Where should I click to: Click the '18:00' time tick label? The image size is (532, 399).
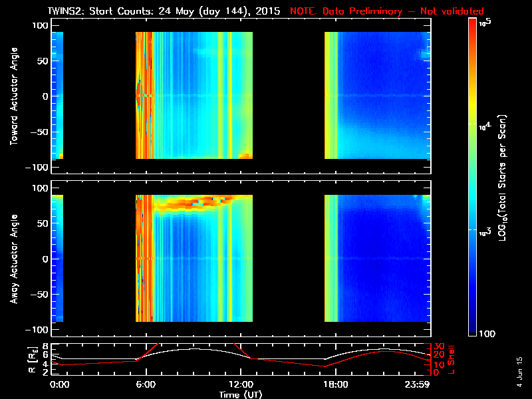[336, 384]
